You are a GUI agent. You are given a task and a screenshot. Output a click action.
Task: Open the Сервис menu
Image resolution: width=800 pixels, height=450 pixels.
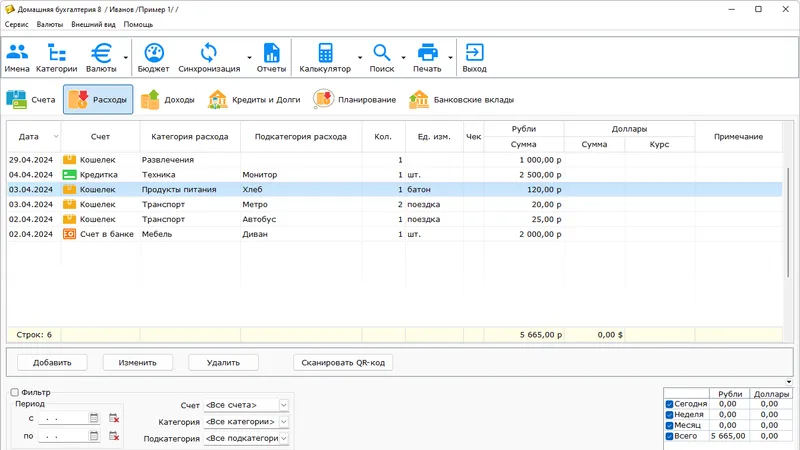(x=17, y=23)
